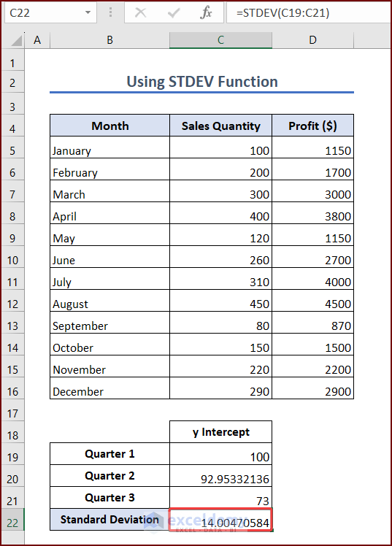Click April sales quantity 400

pos(220,213)
